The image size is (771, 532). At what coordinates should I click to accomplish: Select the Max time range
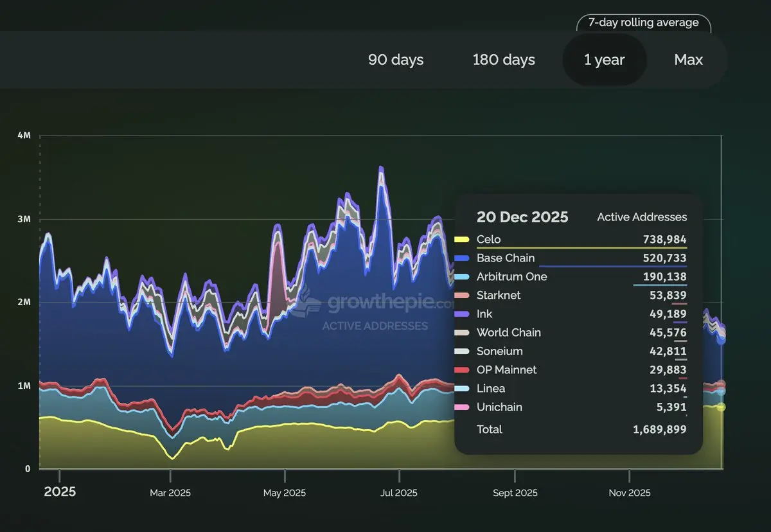tap(688, 60)
